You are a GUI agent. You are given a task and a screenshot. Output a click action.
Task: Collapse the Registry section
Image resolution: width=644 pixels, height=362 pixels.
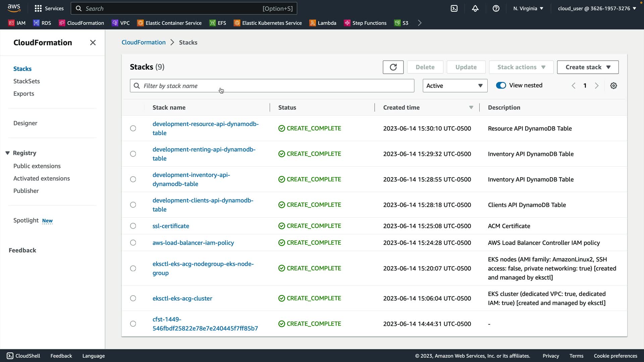(x=7, y=153)
